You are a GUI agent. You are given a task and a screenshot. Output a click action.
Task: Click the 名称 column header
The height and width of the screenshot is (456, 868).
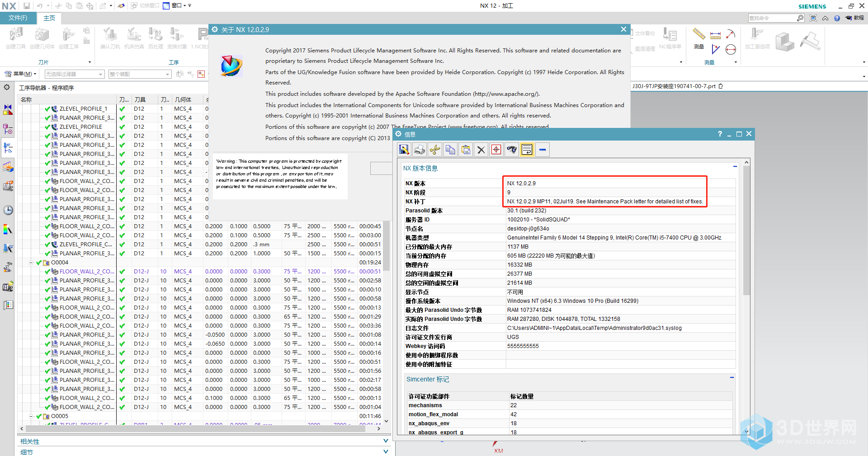click(x=68, y=99)
